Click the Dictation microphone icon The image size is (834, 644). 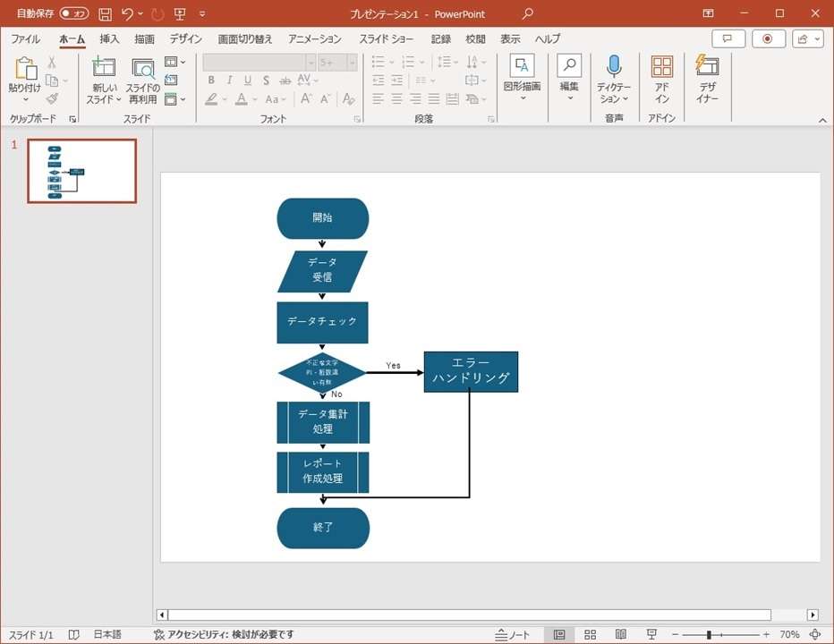pos(614,66)
